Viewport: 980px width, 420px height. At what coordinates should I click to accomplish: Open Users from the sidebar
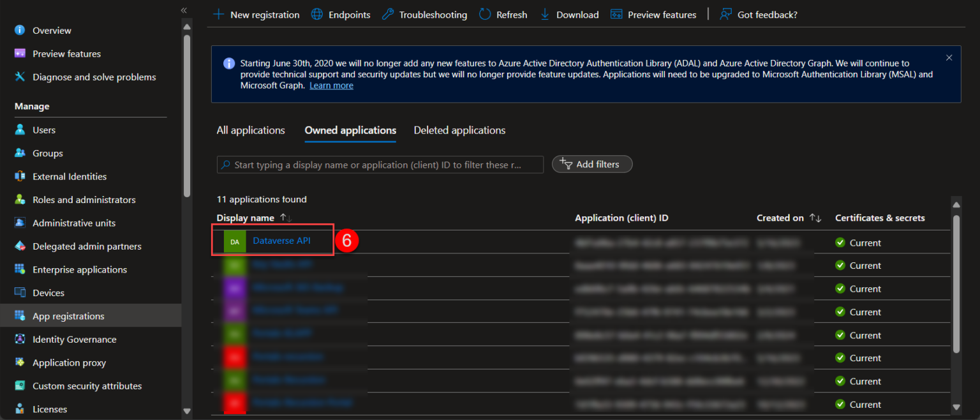click(43, 130)
